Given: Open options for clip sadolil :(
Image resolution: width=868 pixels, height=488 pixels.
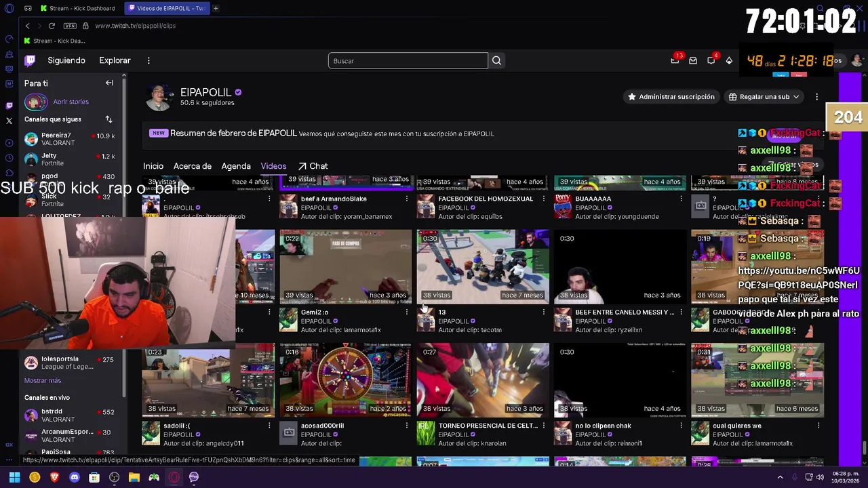Looking at the screenshot, I should (x=269, y=426).
